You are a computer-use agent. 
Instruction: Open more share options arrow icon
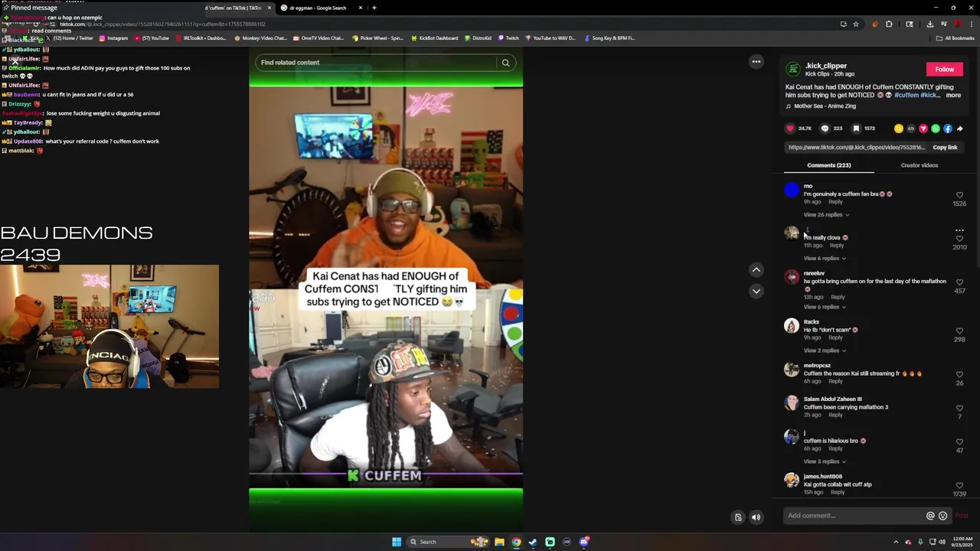[x=960, y=129]
